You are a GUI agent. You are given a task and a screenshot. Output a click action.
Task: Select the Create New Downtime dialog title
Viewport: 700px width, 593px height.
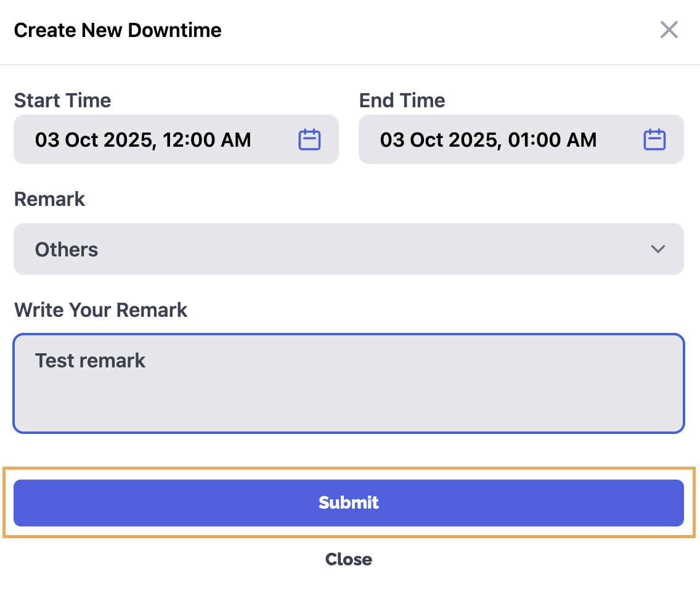click(x=118, y=29)
